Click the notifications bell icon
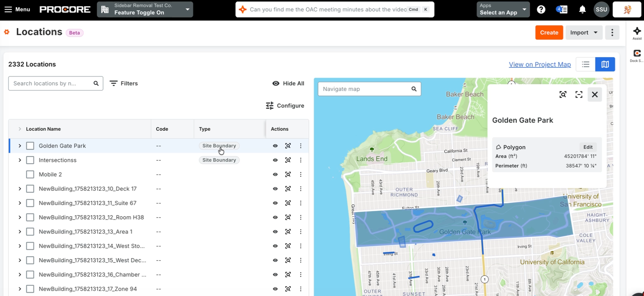This screenshot has height=296, width=644. tap(582, 9)
